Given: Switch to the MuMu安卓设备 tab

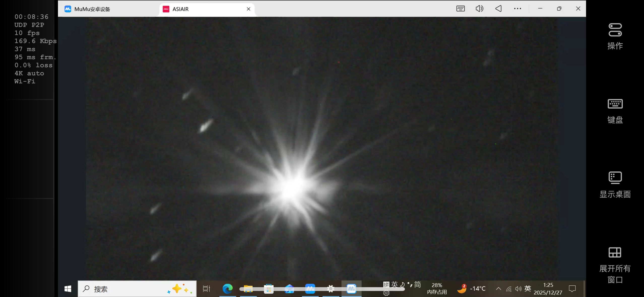Looking at the screenshot, I should (92, 9).
